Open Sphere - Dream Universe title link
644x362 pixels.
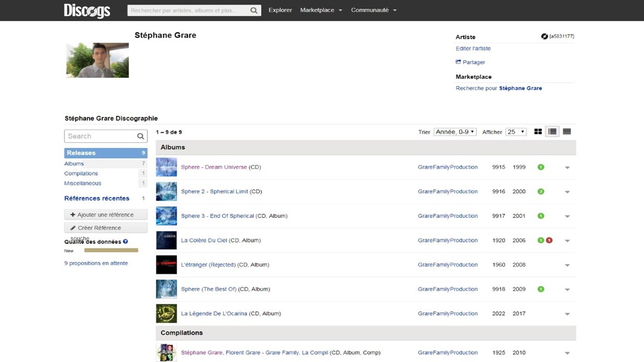(214, 167)
